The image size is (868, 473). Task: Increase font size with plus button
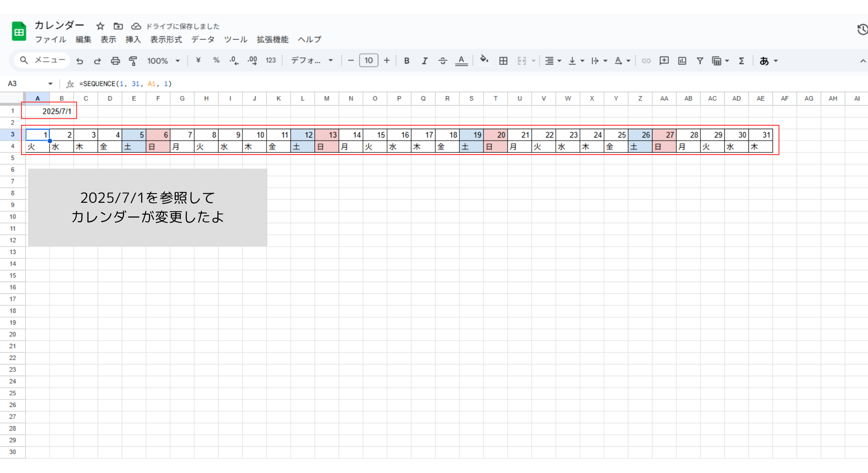click(x=387, y=60)
